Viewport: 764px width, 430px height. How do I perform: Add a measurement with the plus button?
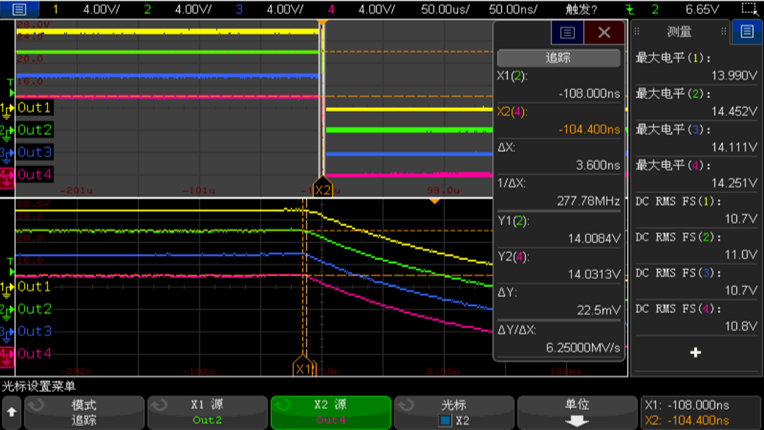click(x=695, y=353)
